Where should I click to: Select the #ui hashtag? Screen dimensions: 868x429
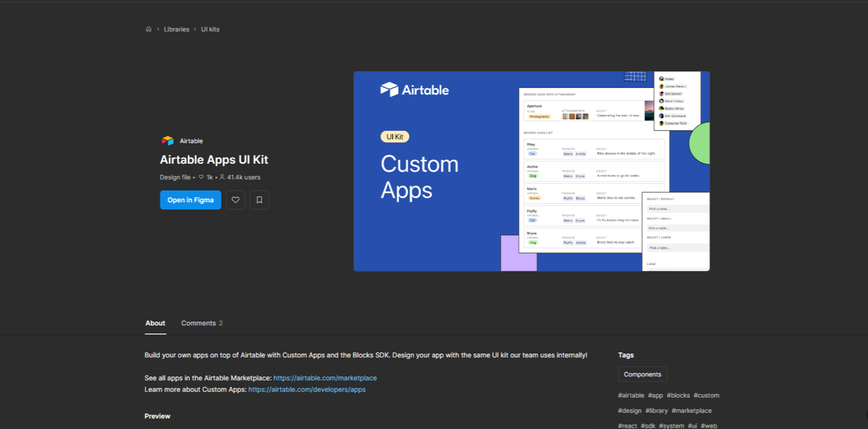(693, 426)
